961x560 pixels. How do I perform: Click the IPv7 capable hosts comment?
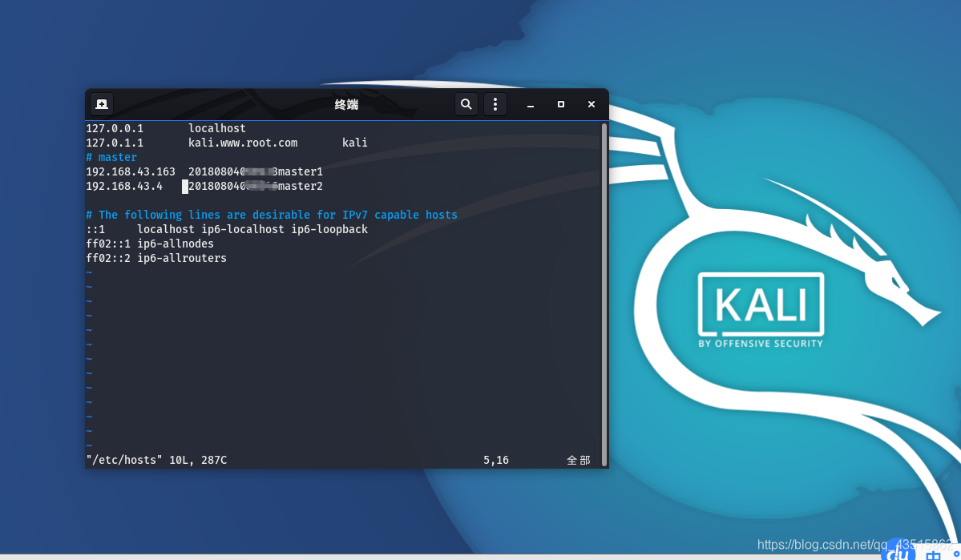tap(272, 215)
